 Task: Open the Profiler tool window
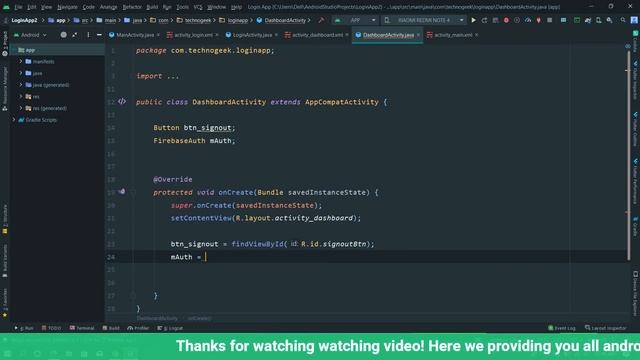pyautogui.click(x=138, y=328)
